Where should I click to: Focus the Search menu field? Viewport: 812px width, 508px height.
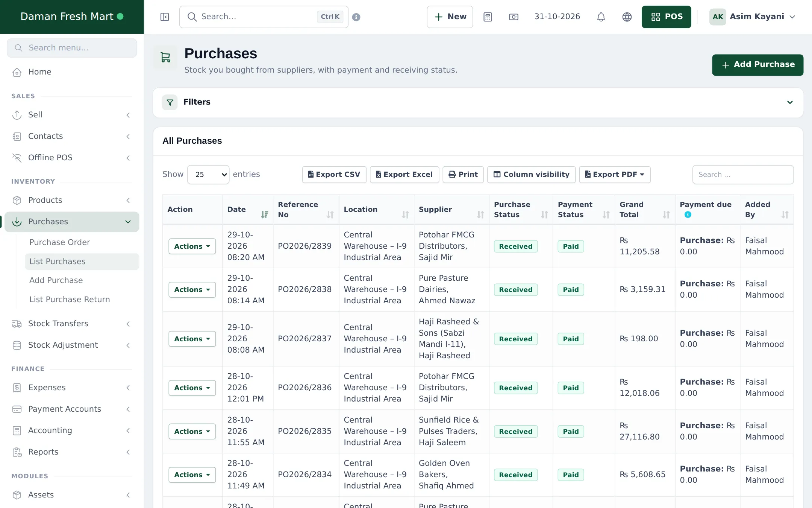(72, 48)
